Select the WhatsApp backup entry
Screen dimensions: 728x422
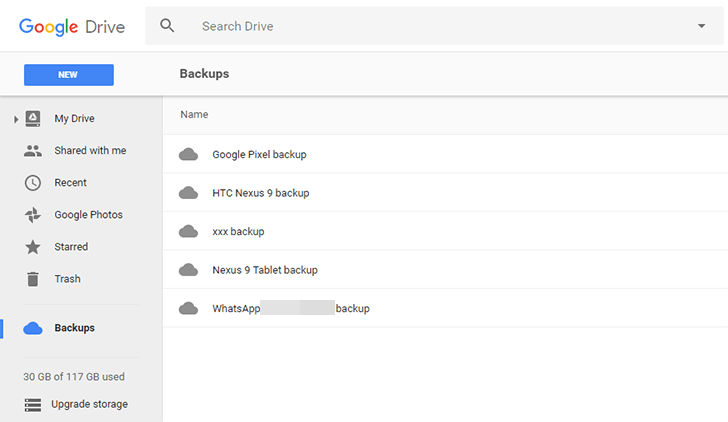(x=290, y=309)
